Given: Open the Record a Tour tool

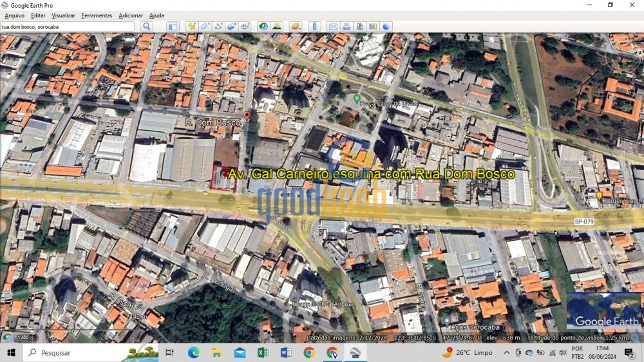Looking at the screenshot, I should pos(245,26).
